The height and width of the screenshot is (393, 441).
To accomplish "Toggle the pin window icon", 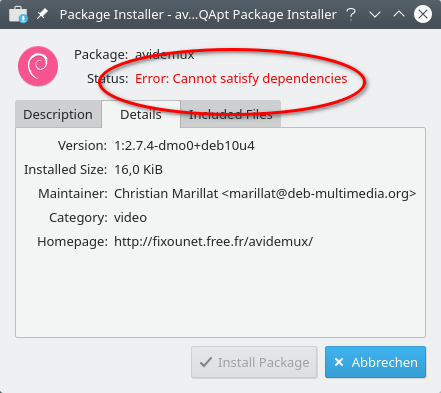I will coord(42,14).
